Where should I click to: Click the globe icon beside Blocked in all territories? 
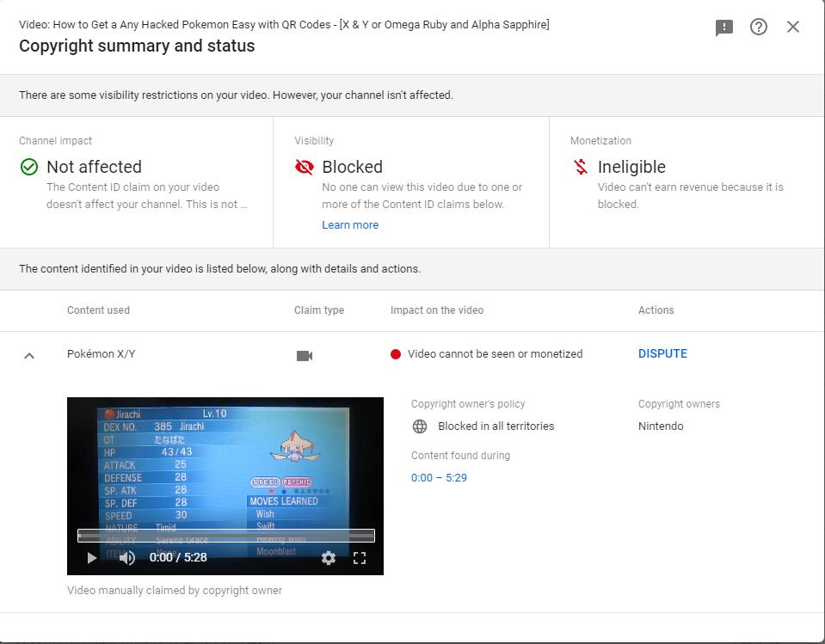(420, 426)
